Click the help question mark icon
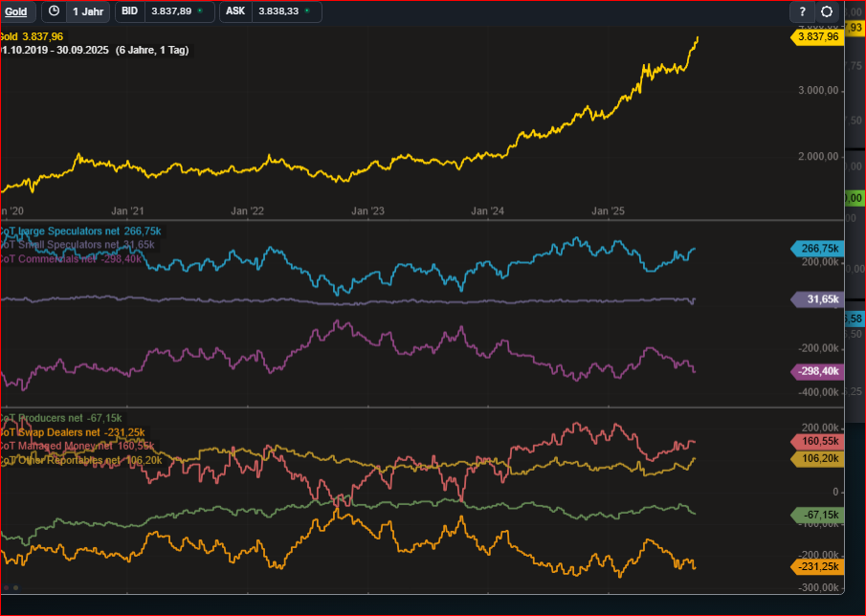The width and height of the screenshot is (866, 616). click(802, 11)
